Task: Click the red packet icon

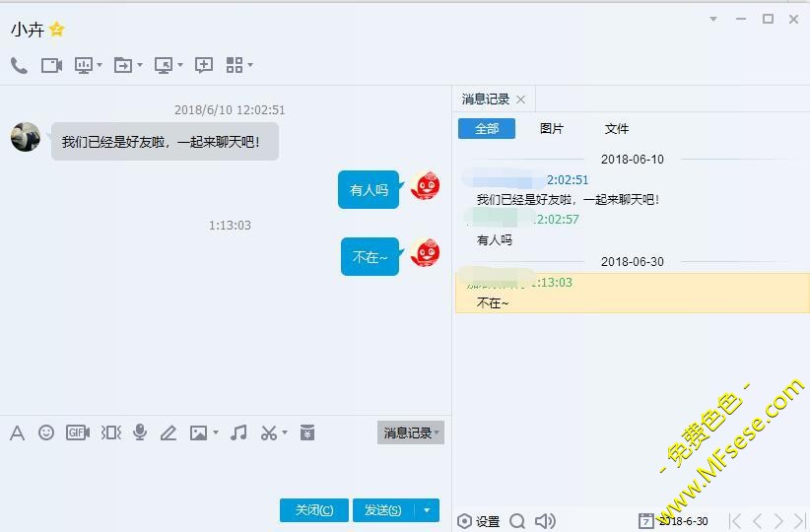Action: 307,432
